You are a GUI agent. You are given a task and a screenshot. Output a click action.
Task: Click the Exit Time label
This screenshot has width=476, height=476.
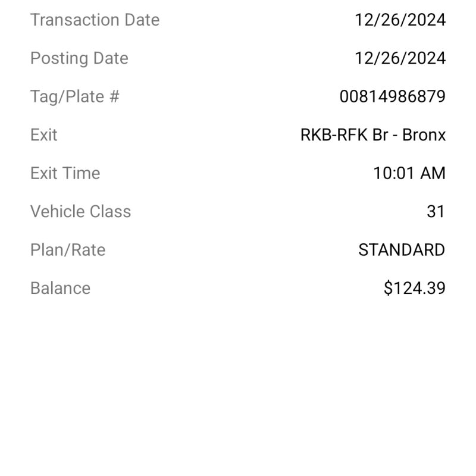pos(65,173)
